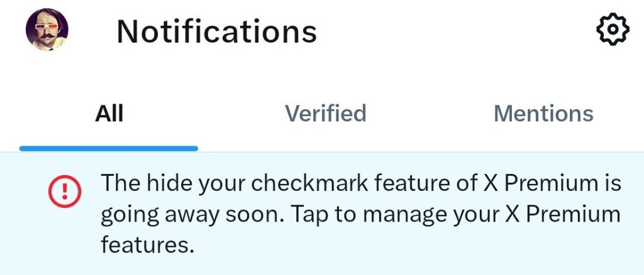The height and width of the screenshot is (275, 644).
Task: Open the notification settings gear icon
Action: pos(611,30)
